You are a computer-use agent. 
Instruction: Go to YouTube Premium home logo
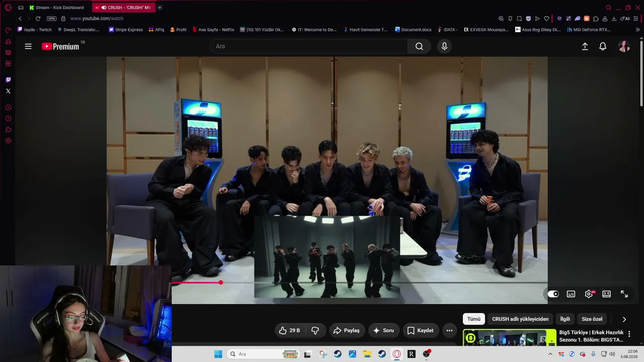[60, 46]
